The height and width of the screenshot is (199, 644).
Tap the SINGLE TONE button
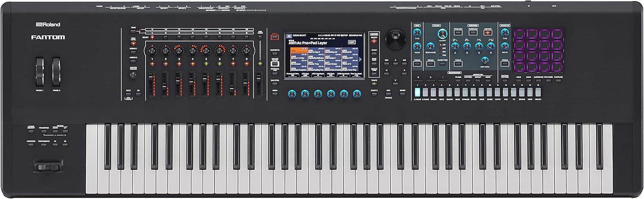click(x=374, y=74)
